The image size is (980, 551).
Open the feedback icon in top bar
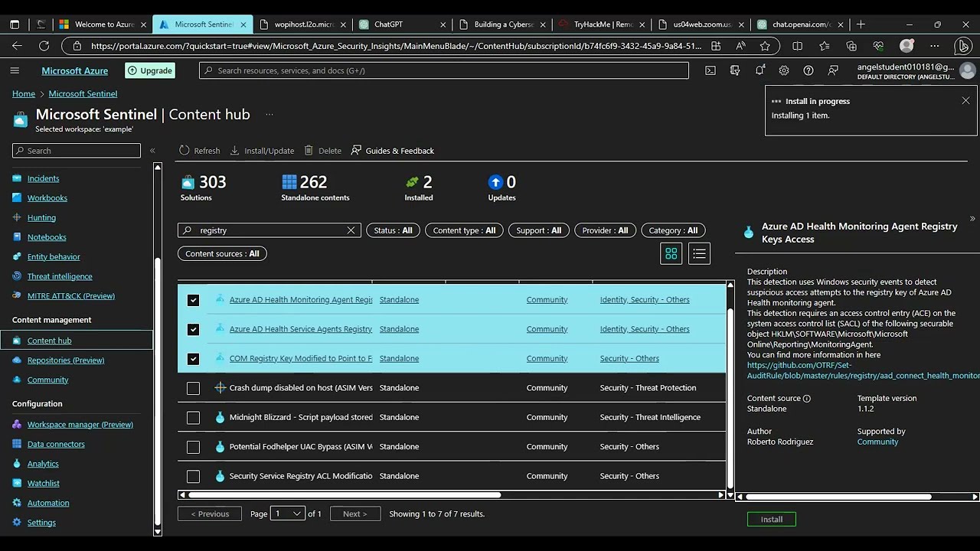(x=833, y=70)
